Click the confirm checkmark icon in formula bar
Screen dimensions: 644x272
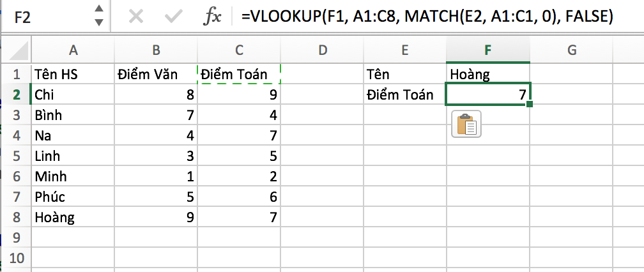click(x=173, y=17)
